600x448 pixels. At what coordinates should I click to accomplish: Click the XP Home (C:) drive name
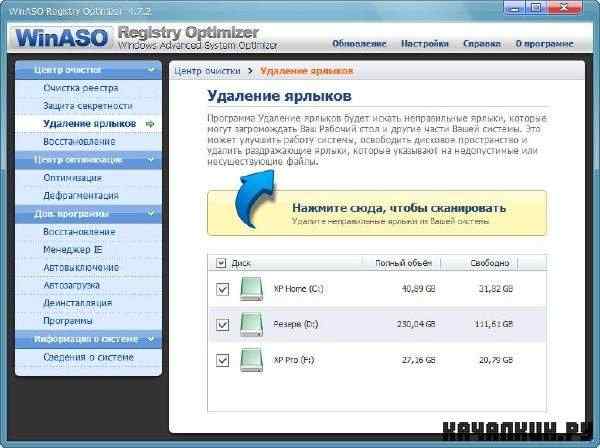298,289
